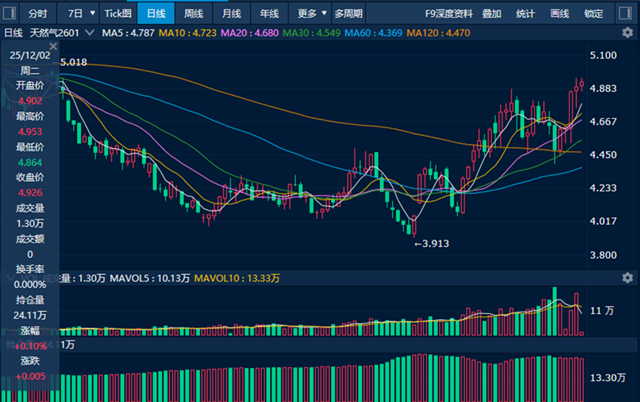Toggle the left sidebar panel icon
Image resolution: width=640 pixels, height=402 pixels.
pos(9,13)
